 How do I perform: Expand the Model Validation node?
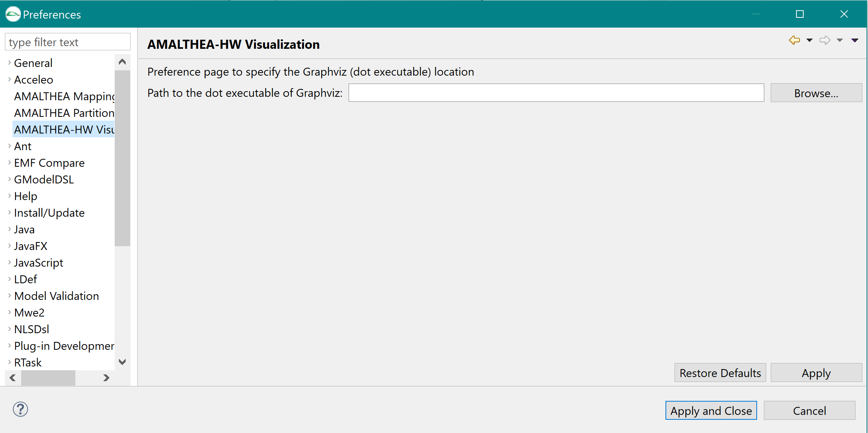click(9, 296)
